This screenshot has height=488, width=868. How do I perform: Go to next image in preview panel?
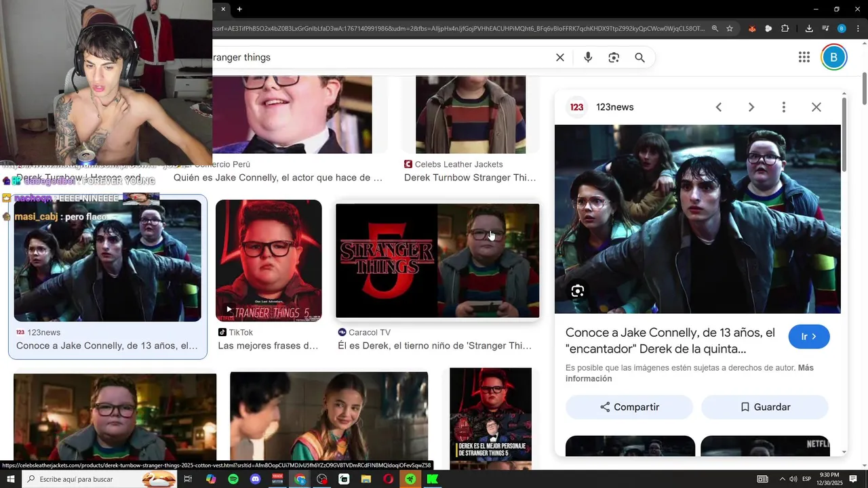click(x=751, y=107)
